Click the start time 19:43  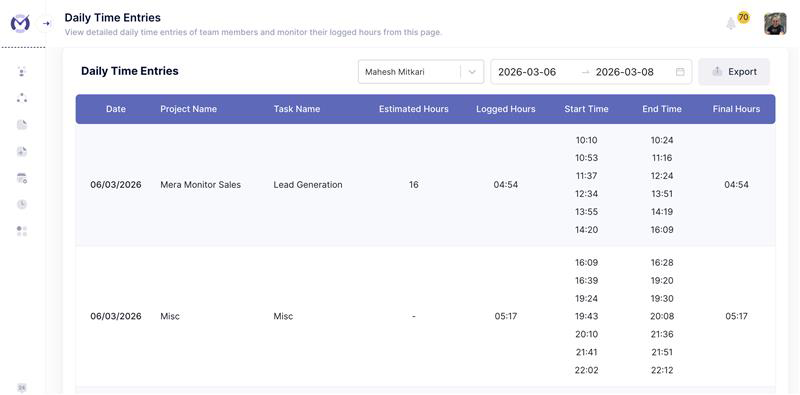[x=586, y=316]
